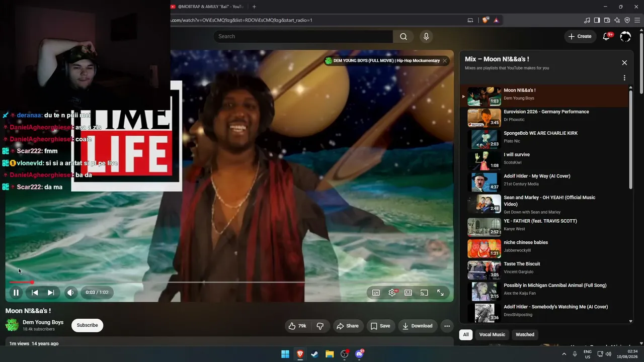The image size is (644, 362).
Task: Select the currently playing Moon mix item
Action: click(x=546, y=96)
